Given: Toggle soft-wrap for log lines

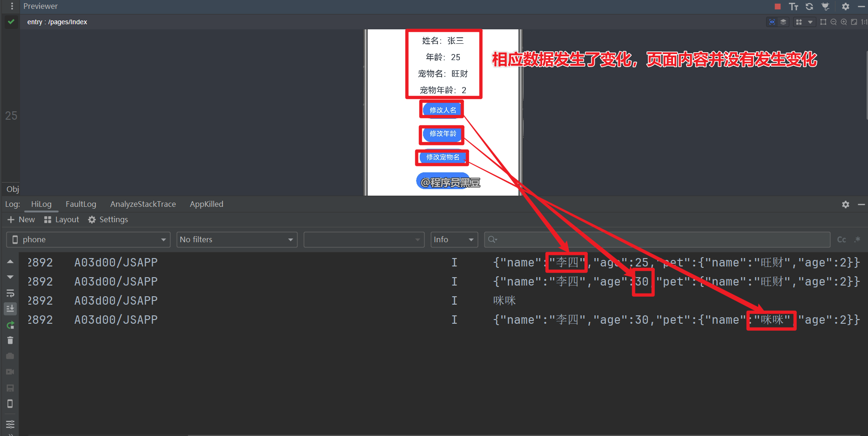Looking at the screenshot, I should pos(10,293).
